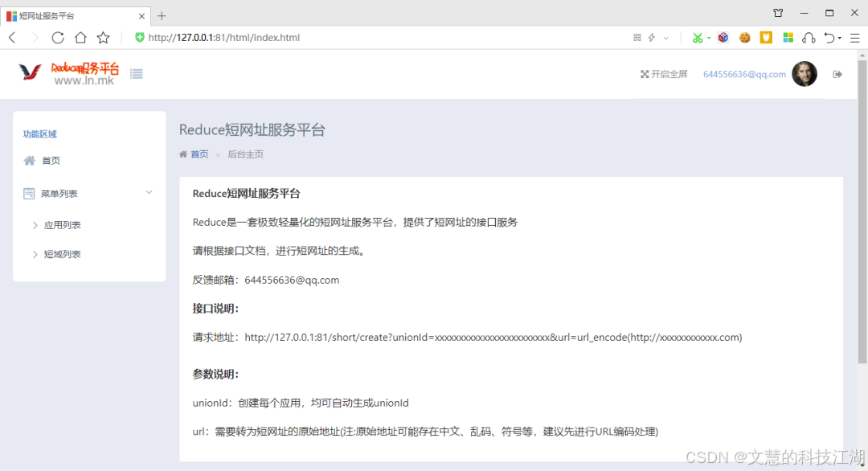The height and width of the screenshot is (471, 868).
Task: Open the headphones extension icon
Action: click(809, 38)
